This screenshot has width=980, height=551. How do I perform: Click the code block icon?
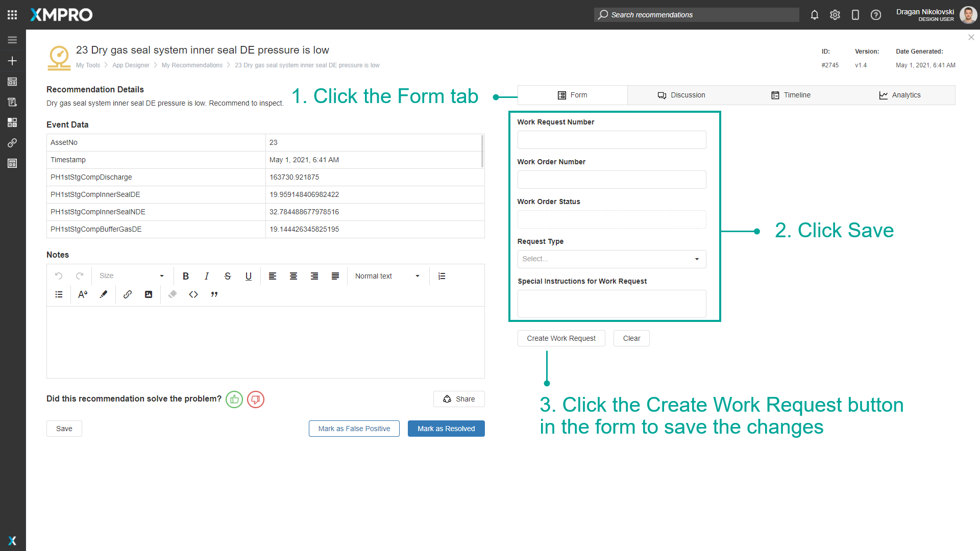pos(193,294)
